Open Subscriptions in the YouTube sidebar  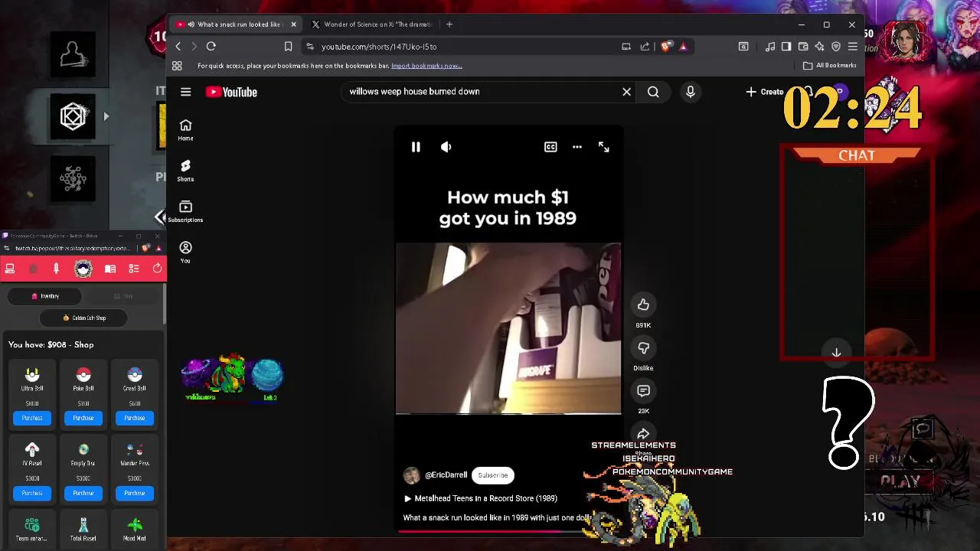[185, 212]
